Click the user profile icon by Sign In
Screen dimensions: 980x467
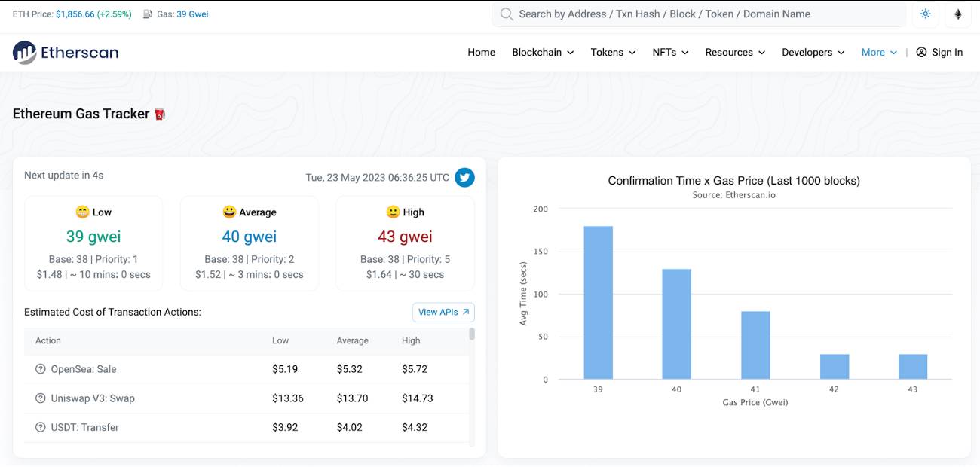921,53
